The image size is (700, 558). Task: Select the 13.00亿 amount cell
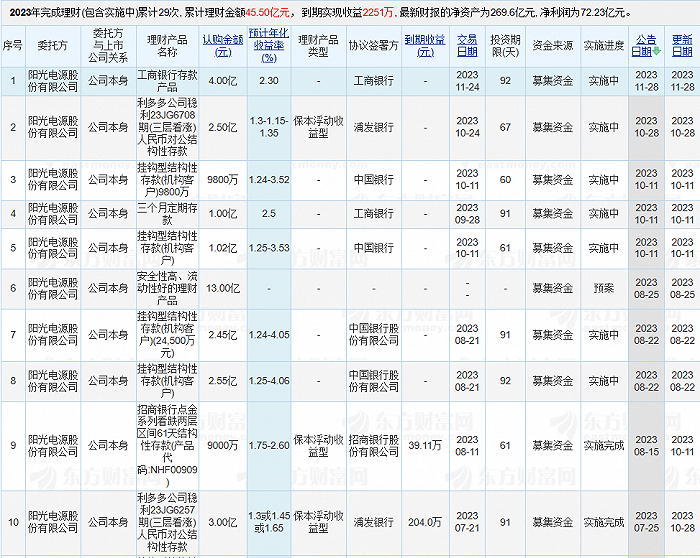[x=223, y=289]
